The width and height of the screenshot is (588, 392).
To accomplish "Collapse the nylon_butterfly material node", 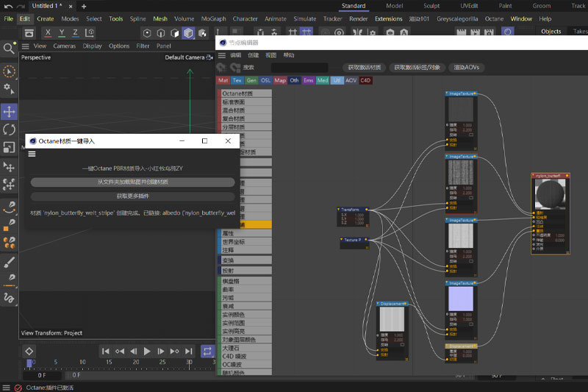I will point(534,176).
